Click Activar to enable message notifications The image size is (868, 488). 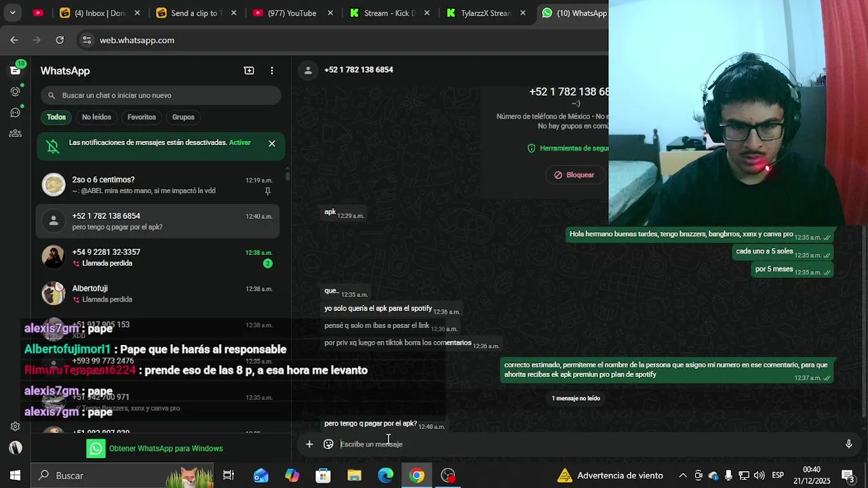click(240, 142)
